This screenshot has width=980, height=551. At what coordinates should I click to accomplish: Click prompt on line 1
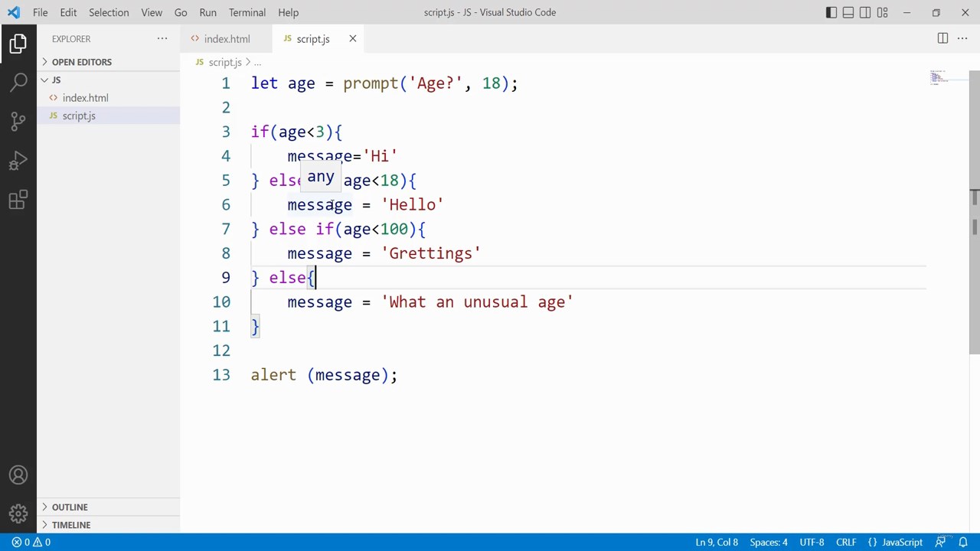click(x=371, y=83)
